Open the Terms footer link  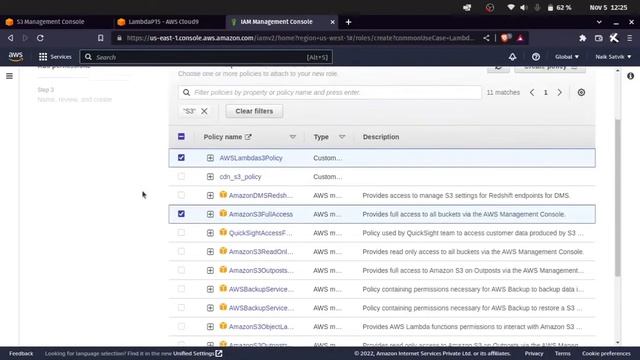[562, 353]
